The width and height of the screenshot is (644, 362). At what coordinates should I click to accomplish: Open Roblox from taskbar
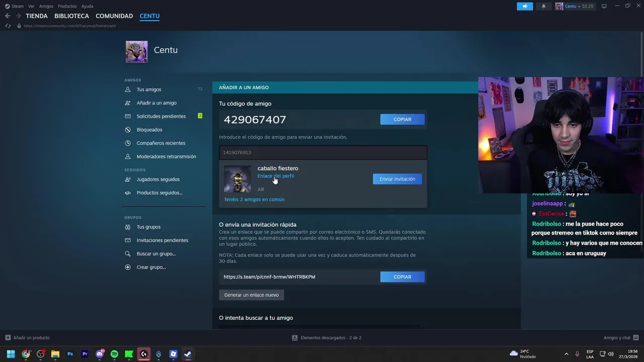(x=173, y=354)
